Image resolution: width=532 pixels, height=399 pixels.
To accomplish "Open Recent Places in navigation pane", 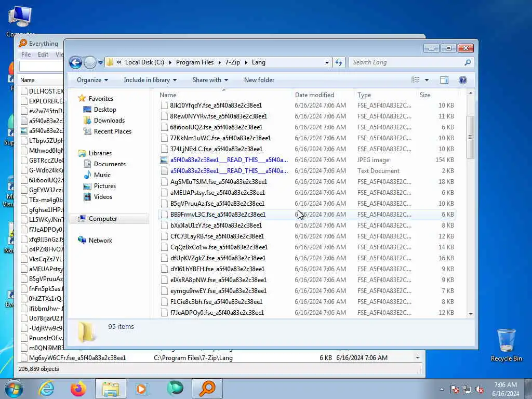I will click(112, 131).
